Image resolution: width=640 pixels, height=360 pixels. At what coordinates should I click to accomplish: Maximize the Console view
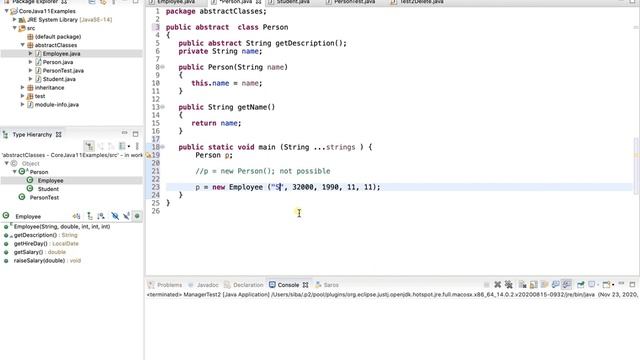coord(632,284)
